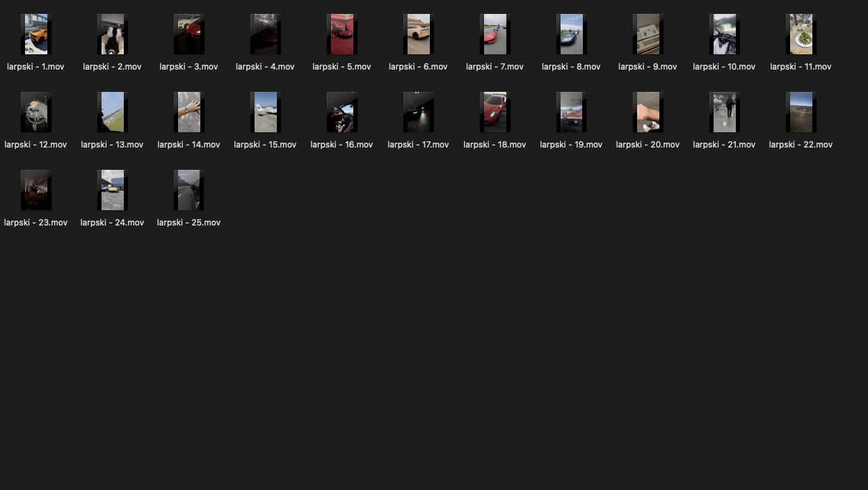Click the file name 'larpski - 20.mov'
The image size is (868, 490).
click(648, 145)
